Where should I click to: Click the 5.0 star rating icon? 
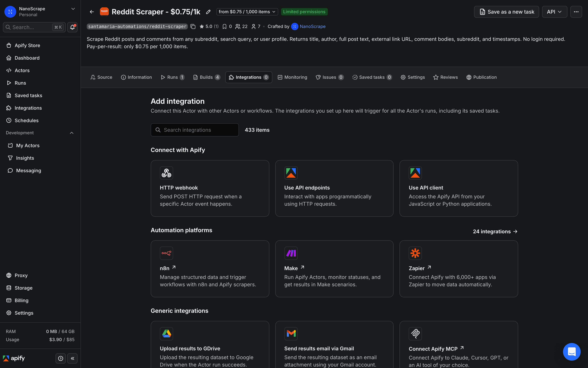[202, 26]
